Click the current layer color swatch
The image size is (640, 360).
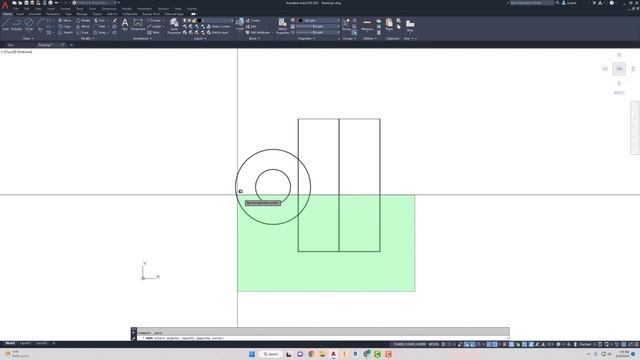pyautogui.click(x=200, y=20)
